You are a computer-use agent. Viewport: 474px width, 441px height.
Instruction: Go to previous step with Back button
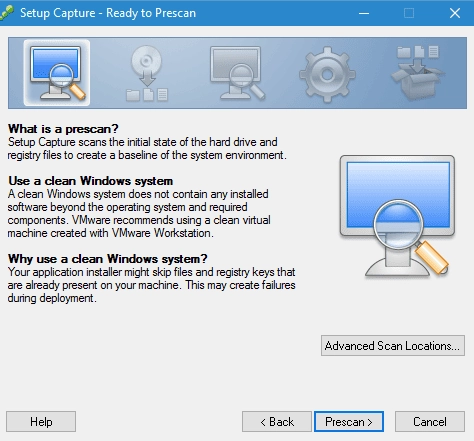(x=277, y=422)
